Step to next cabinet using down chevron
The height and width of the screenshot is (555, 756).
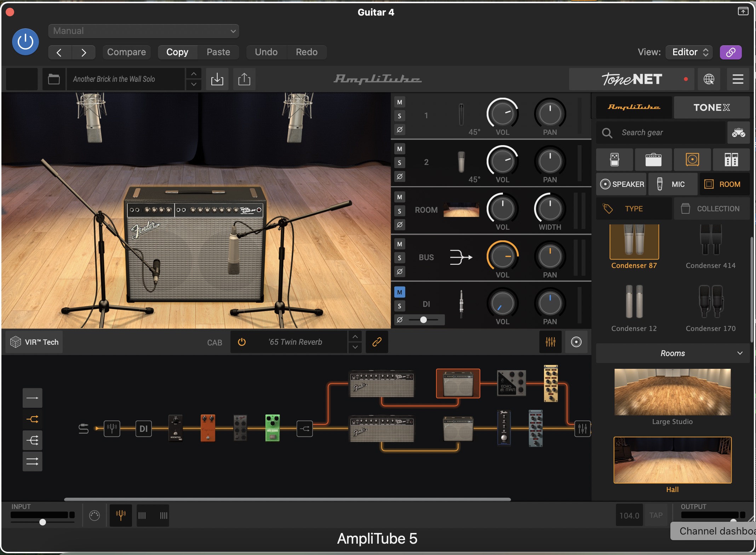355,347
